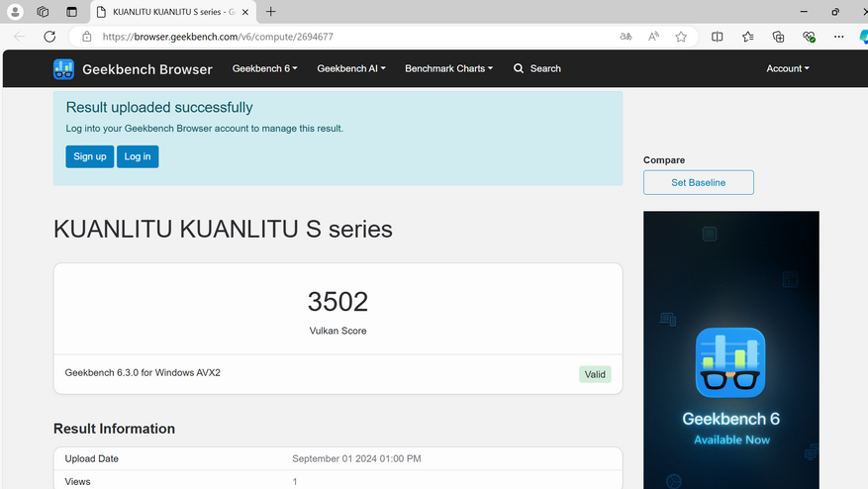Select the Vulkan Score label
Screen dimensions: 868x489
[x=338, y=331]
